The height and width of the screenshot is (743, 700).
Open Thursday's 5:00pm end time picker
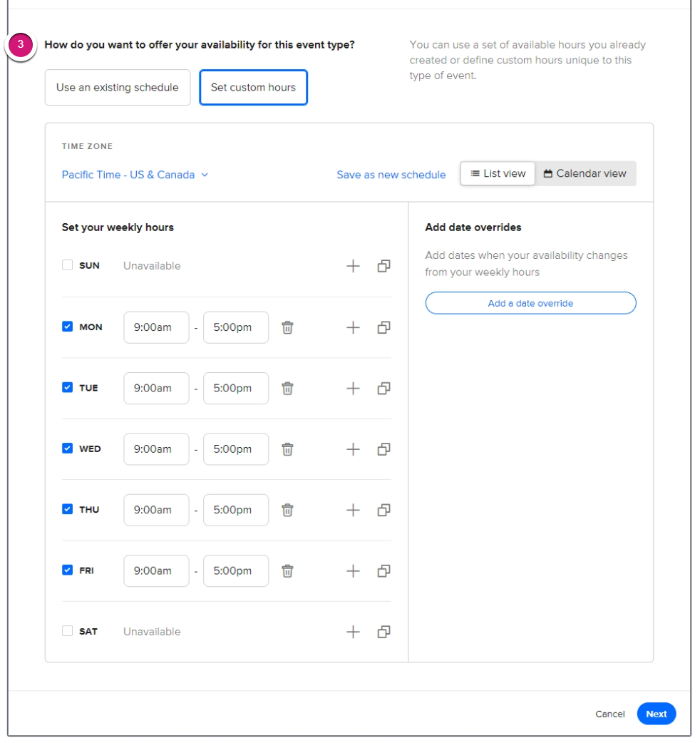coord(236,511)
